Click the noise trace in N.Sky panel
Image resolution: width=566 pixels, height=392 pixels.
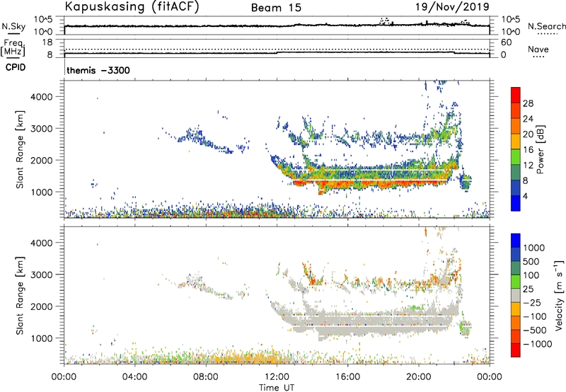(x=277, y=25)
